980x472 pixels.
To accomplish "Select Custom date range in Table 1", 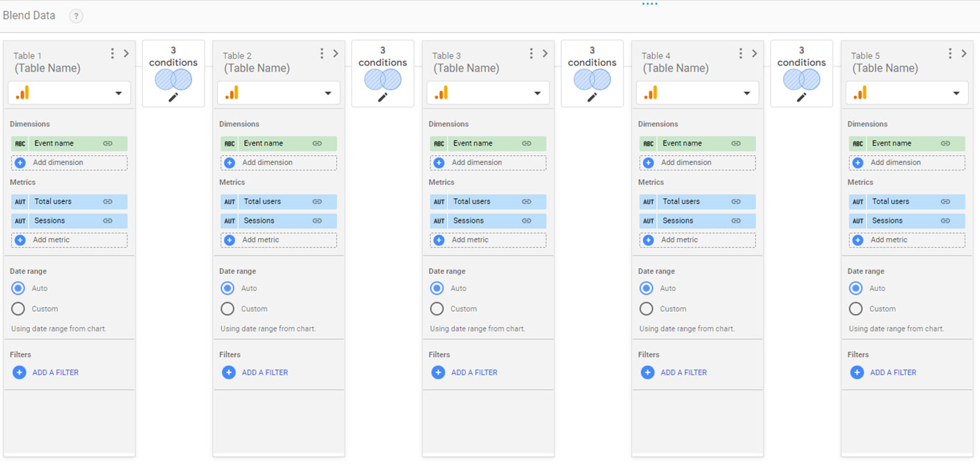I will (x=18, y=308).
